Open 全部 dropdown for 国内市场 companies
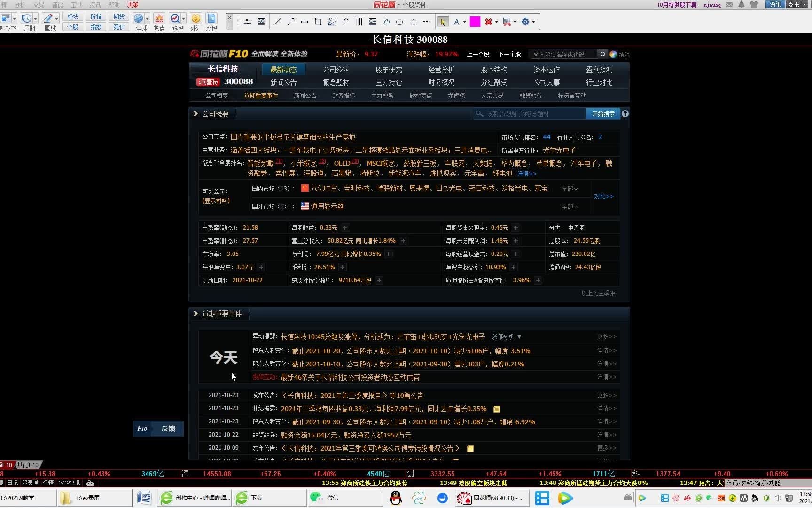 coord(570,189)
